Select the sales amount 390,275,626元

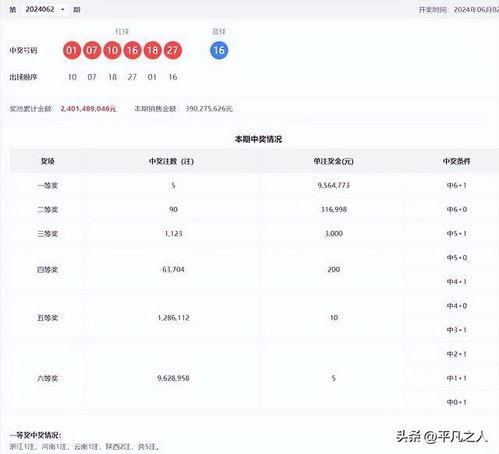(x=209, y=109)
